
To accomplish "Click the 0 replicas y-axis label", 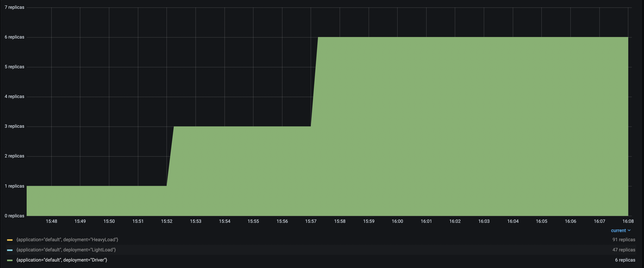I will [14, 216].
